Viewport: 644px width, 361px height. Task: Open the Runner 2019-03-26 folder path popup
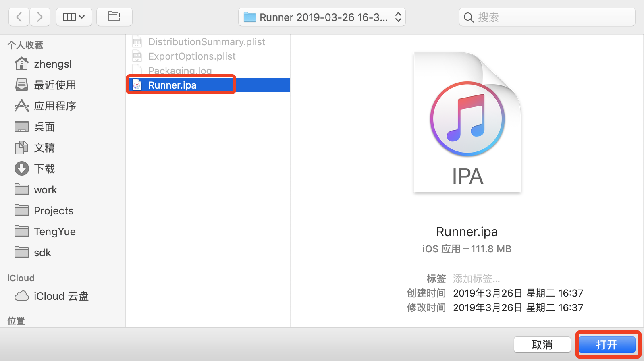click(x=322, y=17)
